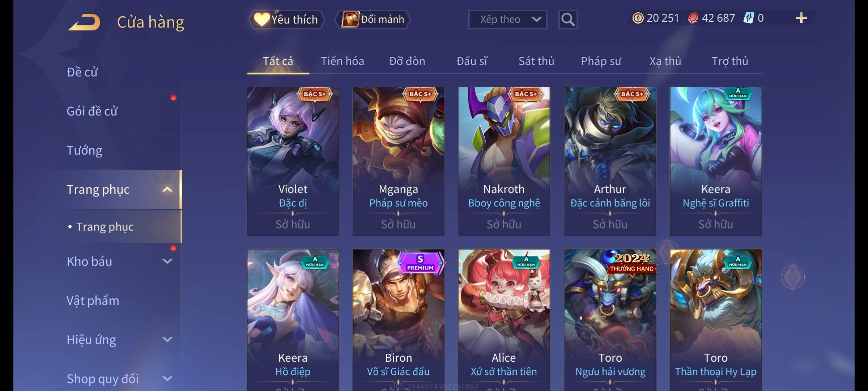Open Đổi mảnh shard exchange button
The width and height of the screenshot is (868, 391).
point(373,20)
